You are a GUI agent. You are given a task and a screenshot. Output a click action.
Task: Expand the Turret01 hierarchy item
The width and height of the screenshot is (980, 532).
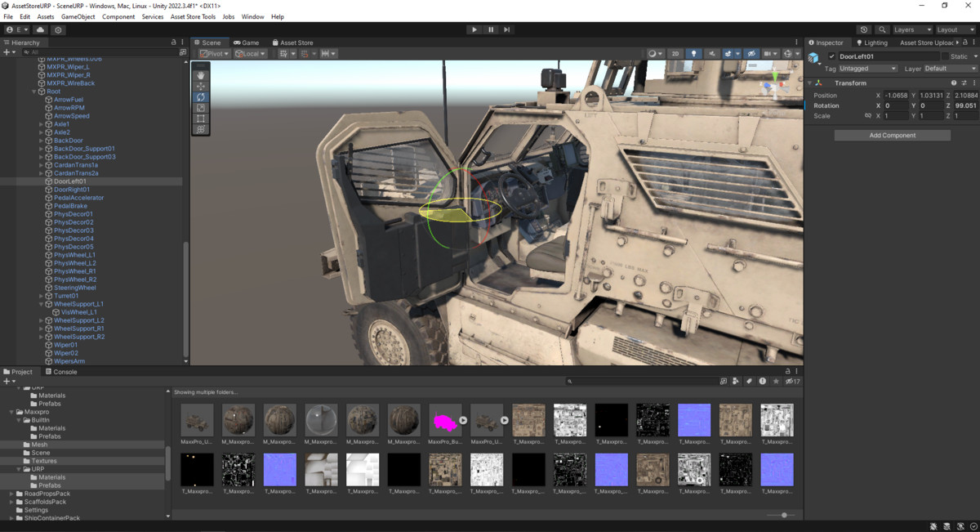(x=41, y=296)
